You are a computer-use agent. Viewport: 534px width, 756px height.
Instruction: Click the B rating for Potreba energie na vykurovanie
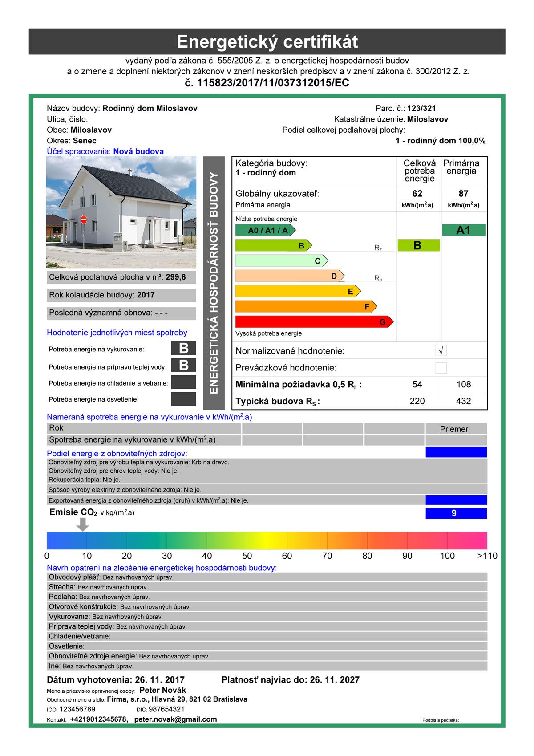tap(183, 348)
